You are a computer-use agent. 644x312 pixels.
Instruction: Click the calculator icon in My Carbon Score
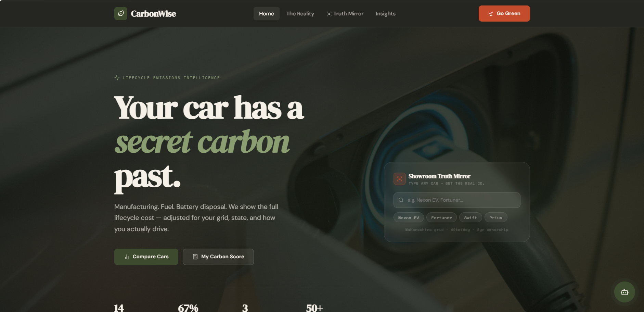pyautogui.click(x=195, y=257)
